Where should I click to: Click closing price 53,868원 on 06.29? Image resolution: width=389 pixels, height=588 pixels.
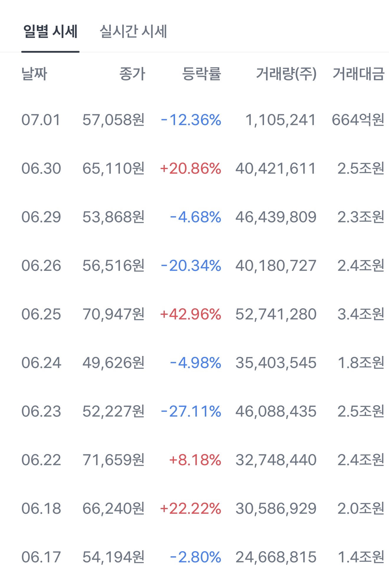[x=113, y=217]
